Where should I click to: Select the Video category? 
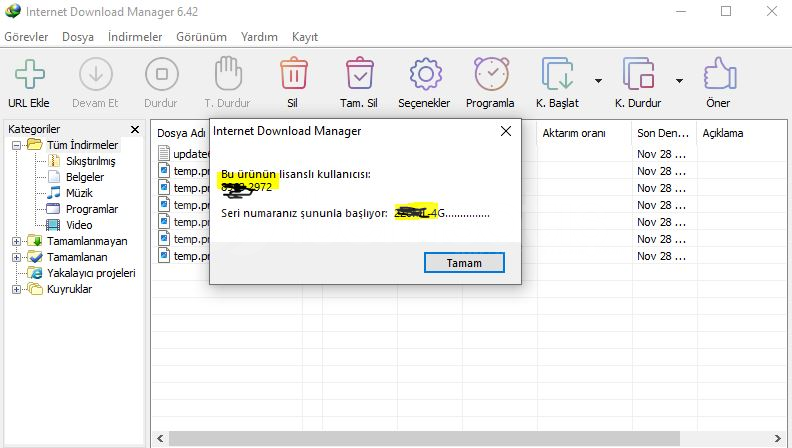[x=79, y=225]
